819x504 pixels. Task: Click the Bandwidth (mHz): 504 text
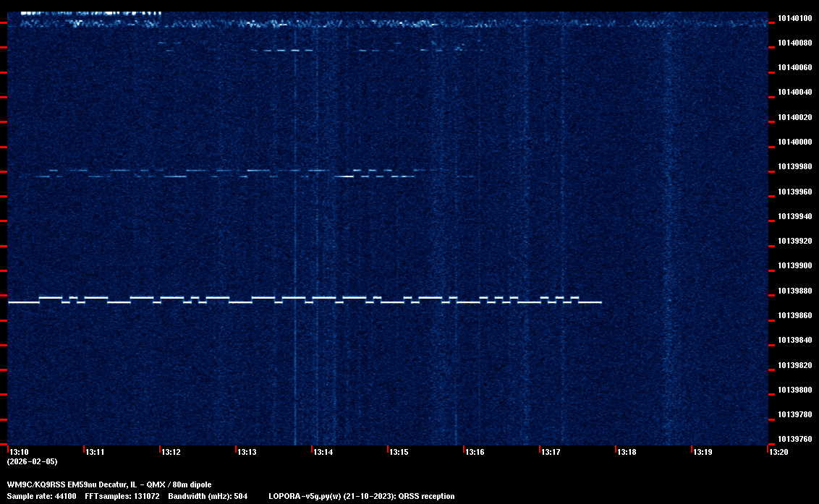coord(208,497)
